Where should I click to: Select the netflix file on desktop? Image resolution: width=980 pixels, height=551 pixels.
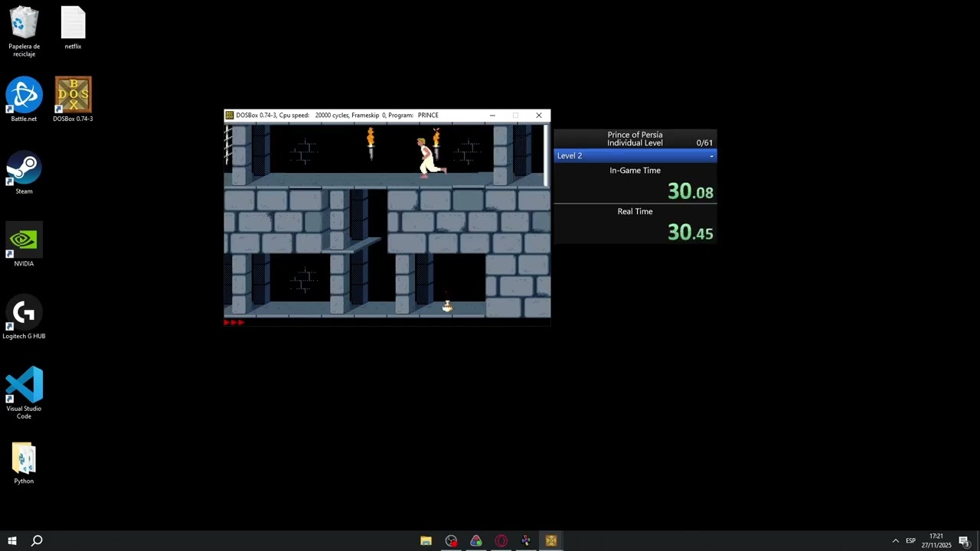coord(73,29)
